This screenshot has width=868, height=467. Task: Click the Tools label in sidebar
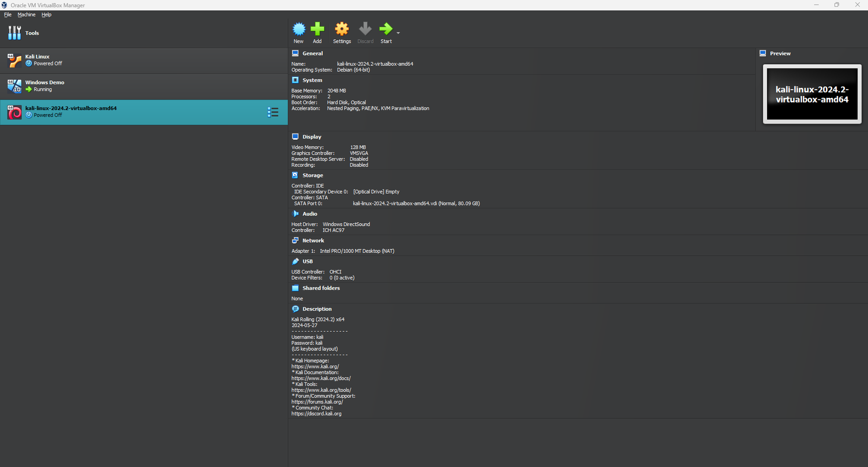coord(32,33)
